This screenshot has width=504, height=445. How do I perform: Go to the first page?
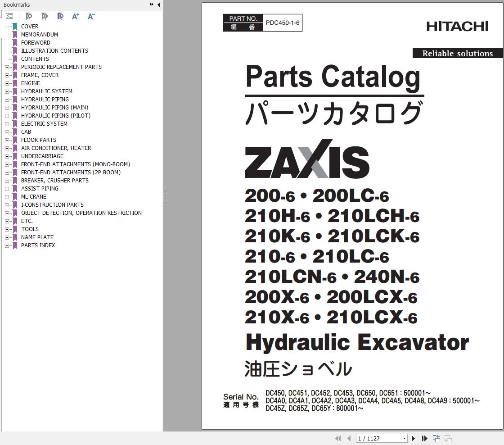click(x=338, y=438)
